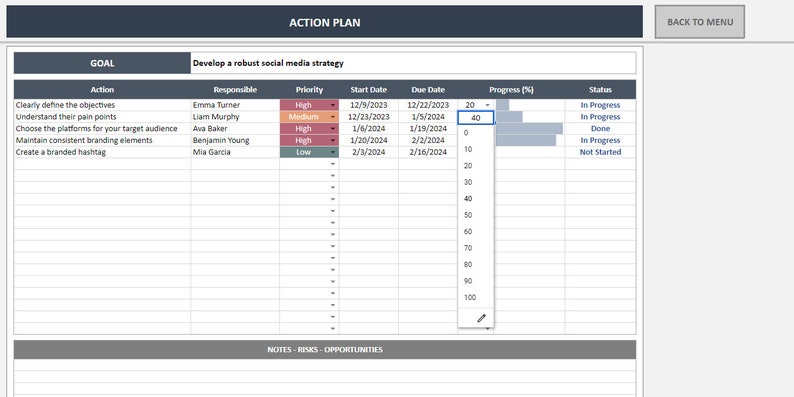Click the Done status cell

click(x=600, y=129)
